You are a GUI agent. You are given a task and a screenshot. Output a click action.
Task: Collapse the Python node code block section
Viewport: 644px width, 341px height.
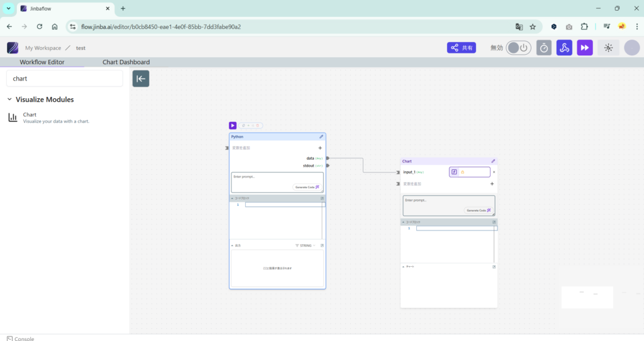(x=233, y=198)
